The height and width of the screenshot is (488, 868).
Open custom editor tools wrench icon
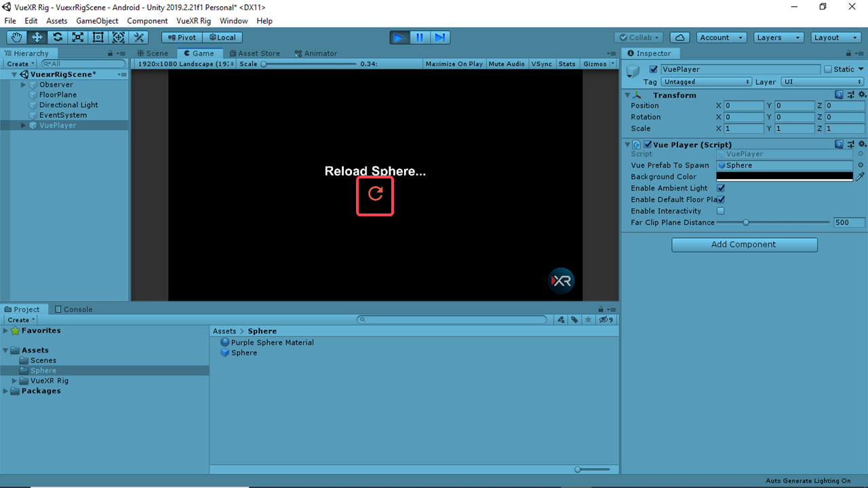coord(139,37)
